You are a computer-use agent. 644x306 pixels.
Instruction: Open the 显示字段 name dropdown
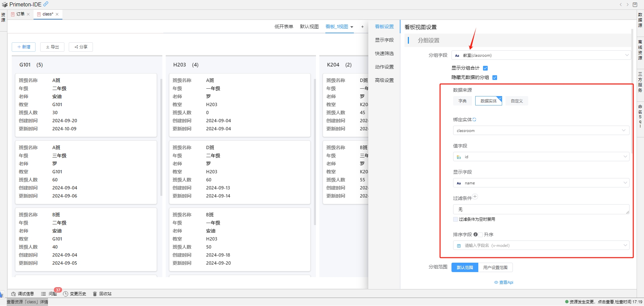tap(540, 183)
